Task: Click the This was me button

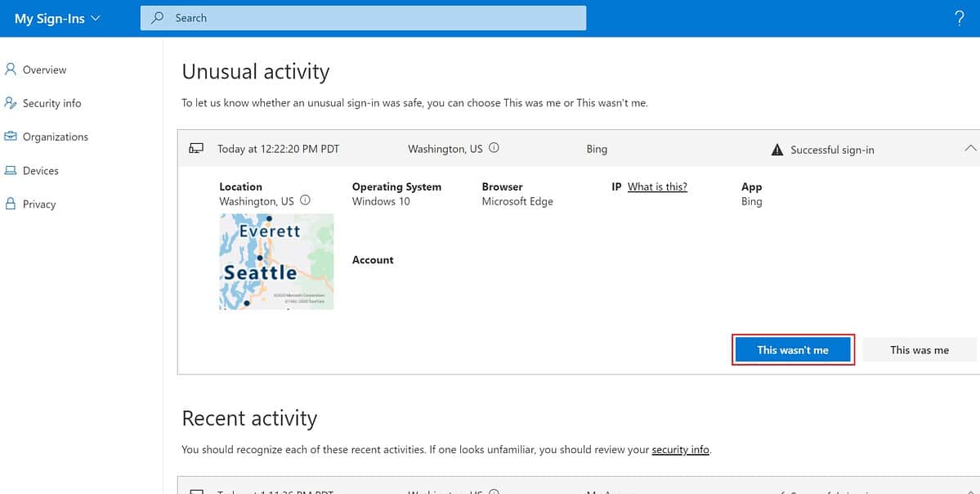Action: tap(919, 349)
